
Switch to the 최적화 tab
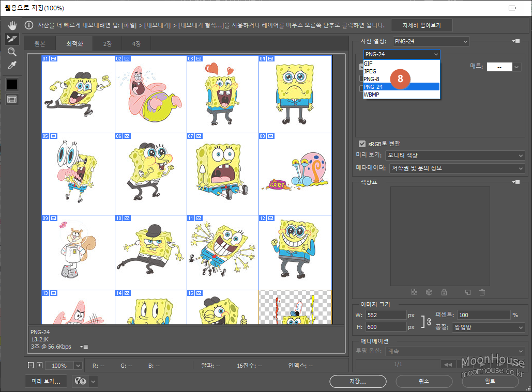pos(74,44)
